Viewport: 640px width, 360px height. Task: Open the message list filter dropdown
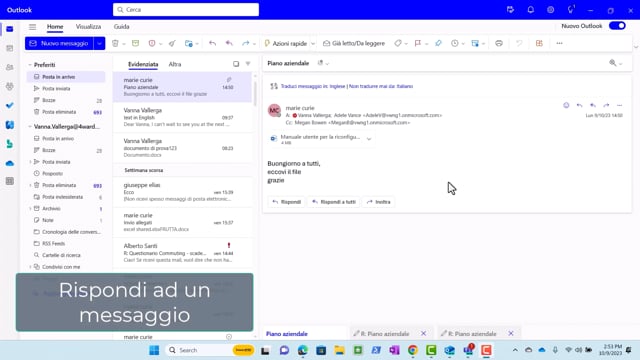tap(248, 64)
